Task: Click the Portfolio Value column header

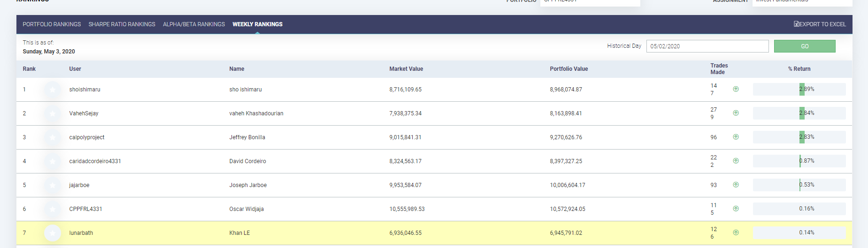Action: (x=568, y=69)
